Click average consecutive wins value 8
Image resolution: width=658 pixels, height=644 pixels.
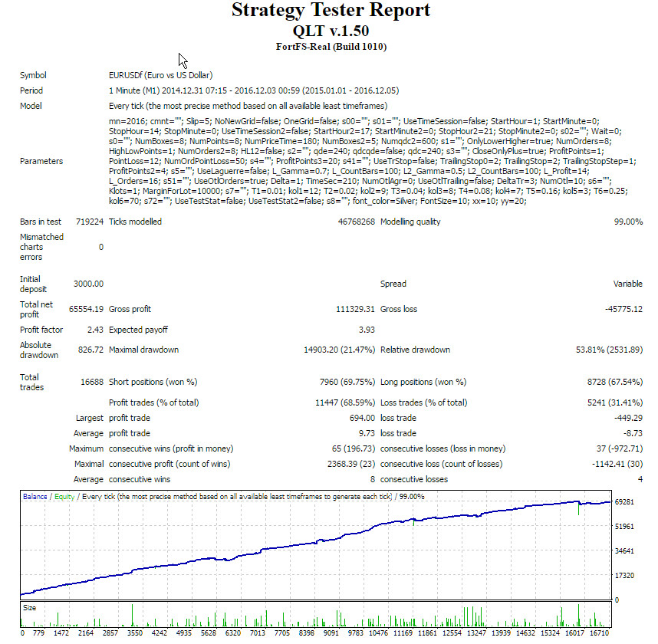[373, 479]
